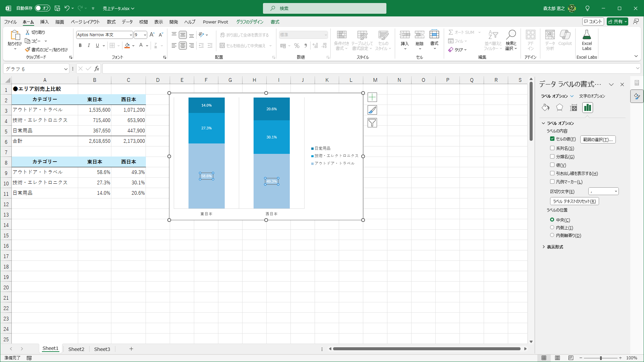The height and width of the screenshot is (362, 644).
Task: Click the zoom slider handle
Action: click(600, 358)
